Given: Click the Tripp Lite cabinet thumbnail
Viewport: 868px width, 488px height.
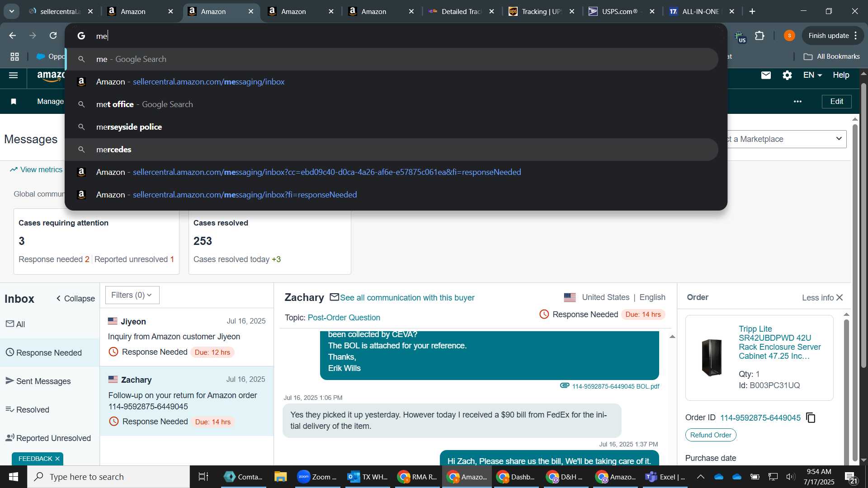Looking at the screenshot, I should click(712, 357).
